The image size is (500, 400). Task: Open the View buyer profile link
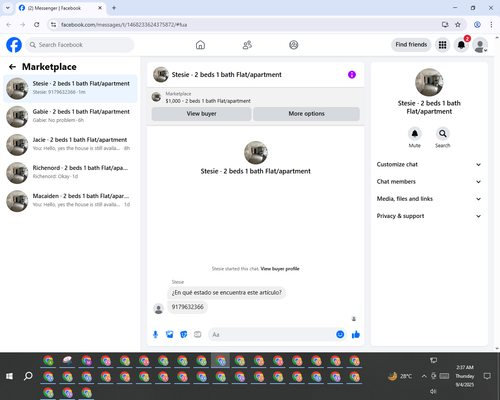280,269
